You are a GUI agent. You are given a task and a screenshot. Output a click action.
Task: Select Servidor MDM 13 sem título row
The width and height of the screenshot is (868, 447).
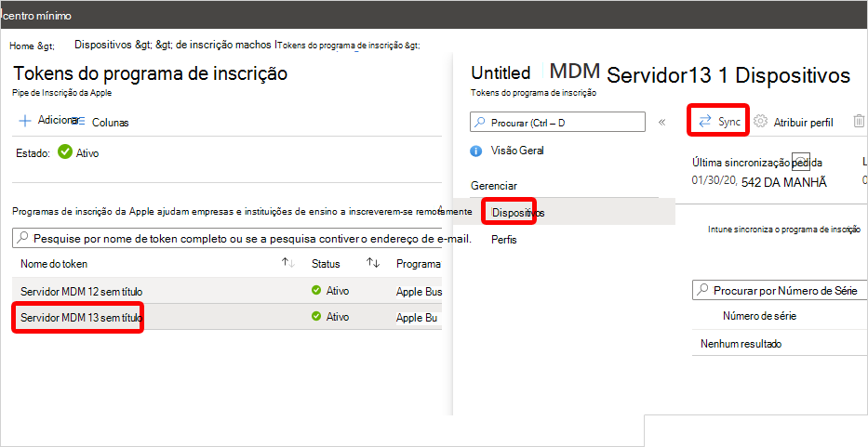[227, 317]
